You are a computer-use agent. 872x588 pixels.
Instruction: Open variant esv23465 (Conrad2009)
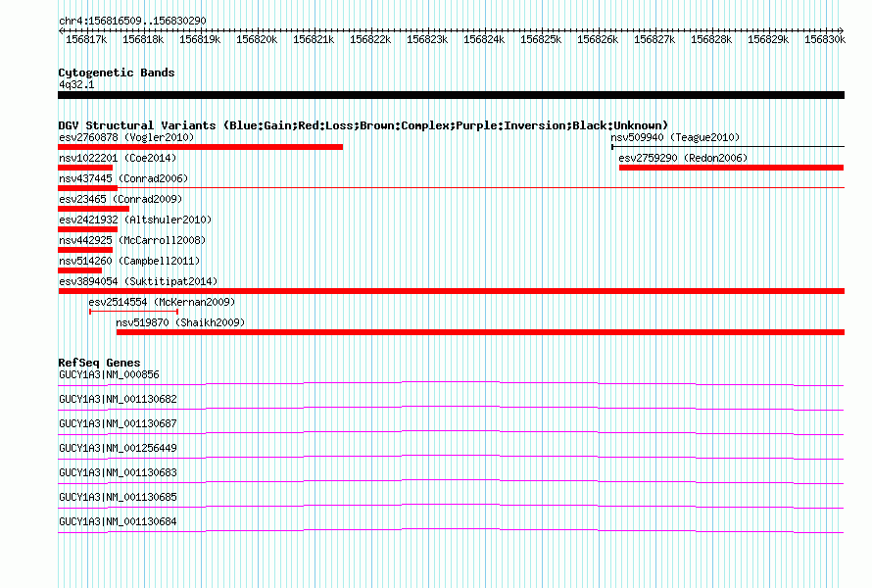121,199
